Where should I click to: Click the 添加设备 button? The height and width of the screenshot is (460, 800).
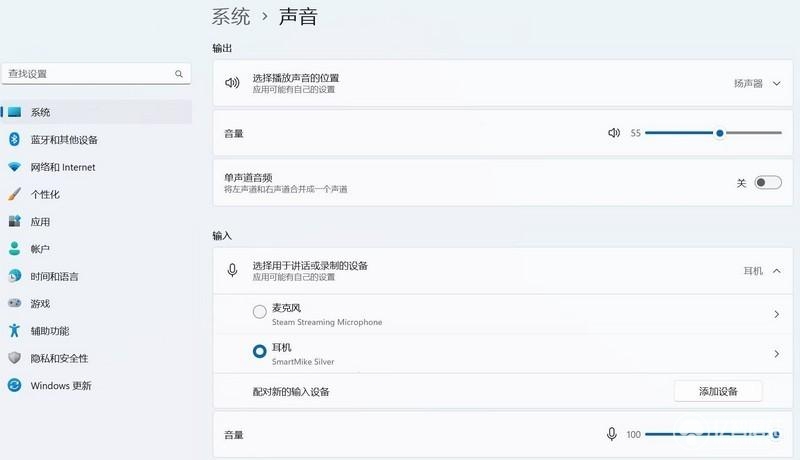(718, 391)
